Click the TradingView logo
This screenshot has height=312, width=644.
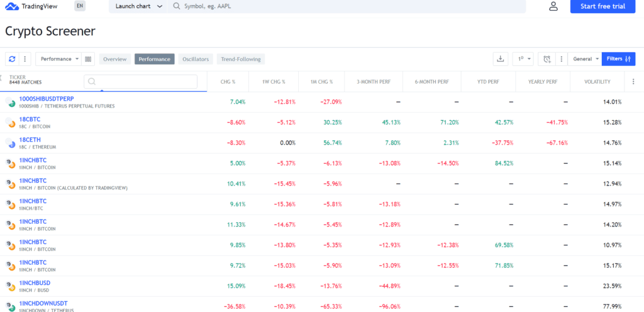coord(31,6)
